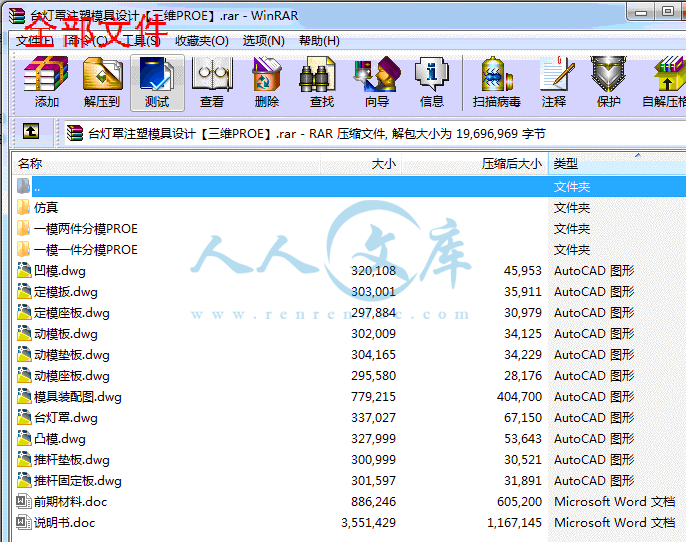The height and width of the screenshot is (542, 686).
Task: Click the parent folder '..' icon
Action: [x=24, y=186]
